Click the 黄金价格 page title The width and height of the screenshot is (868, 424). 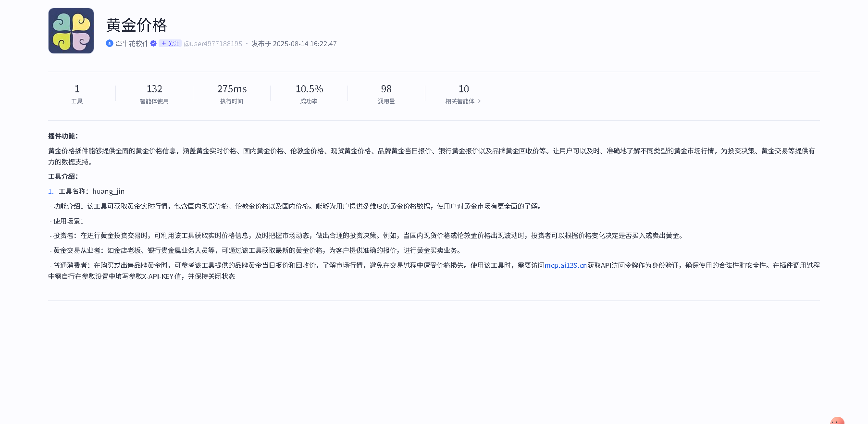click(136, 25)
